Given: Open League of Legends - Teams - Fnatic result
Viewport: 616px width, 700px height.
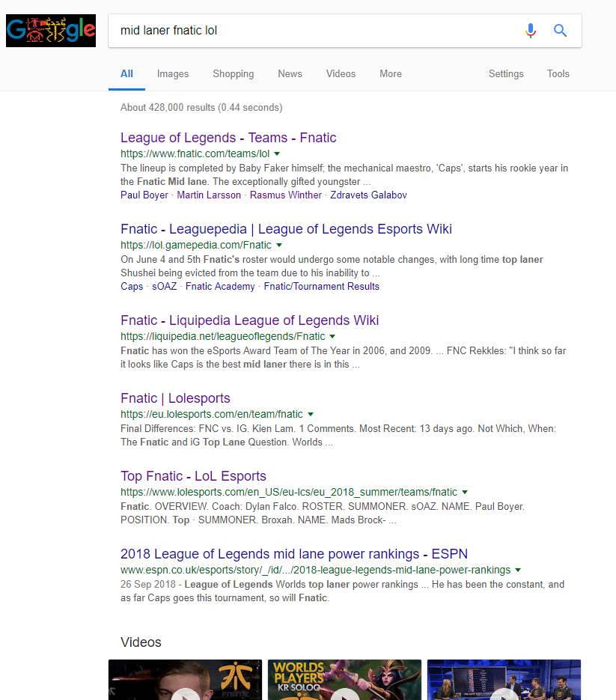Looking at the screenshot, I should click(228, 138).
